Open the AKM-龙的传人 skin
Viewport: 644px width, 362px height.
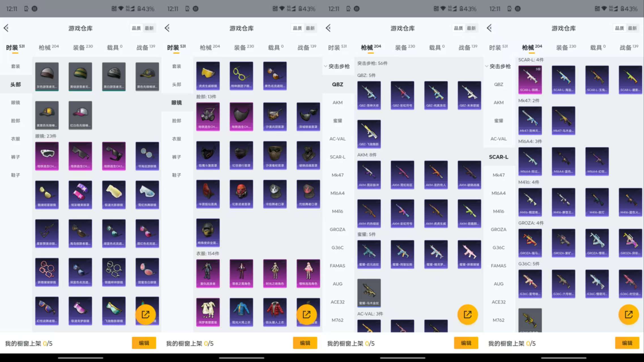click(x=436, y=174)
